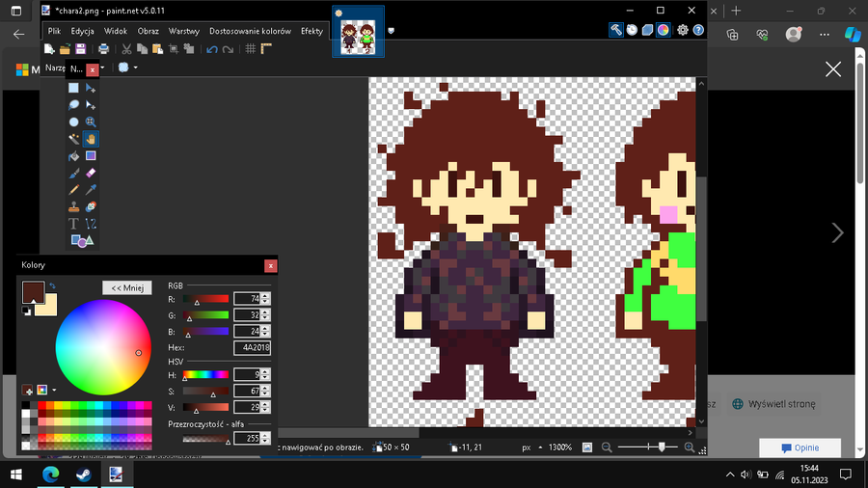The image size is (868, 488).
Task: Decrease the alpha transparency stepper
Action: click(x=266, y=441)
